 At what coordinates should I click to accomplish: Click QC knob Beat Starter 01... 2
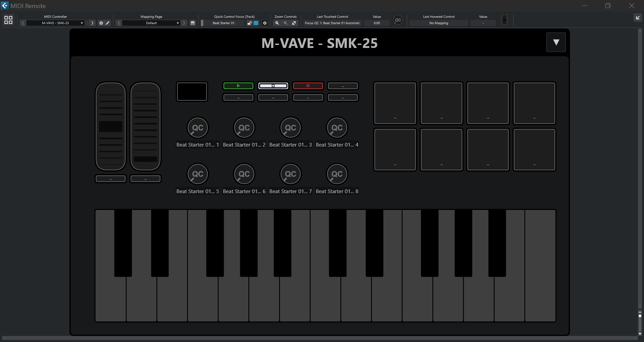tap(244, 128)
